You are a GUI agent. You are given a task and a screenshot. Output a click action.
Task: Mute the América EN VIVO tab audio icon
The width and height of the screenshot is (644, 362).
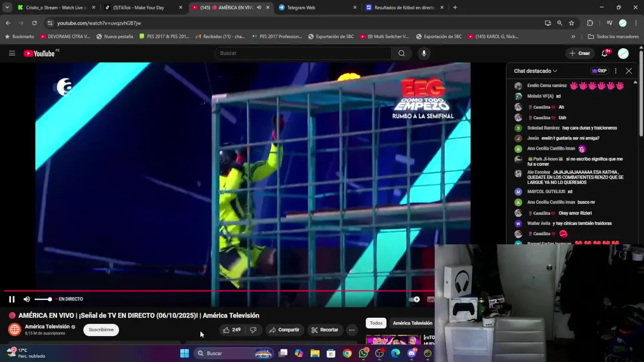point(259,8)
